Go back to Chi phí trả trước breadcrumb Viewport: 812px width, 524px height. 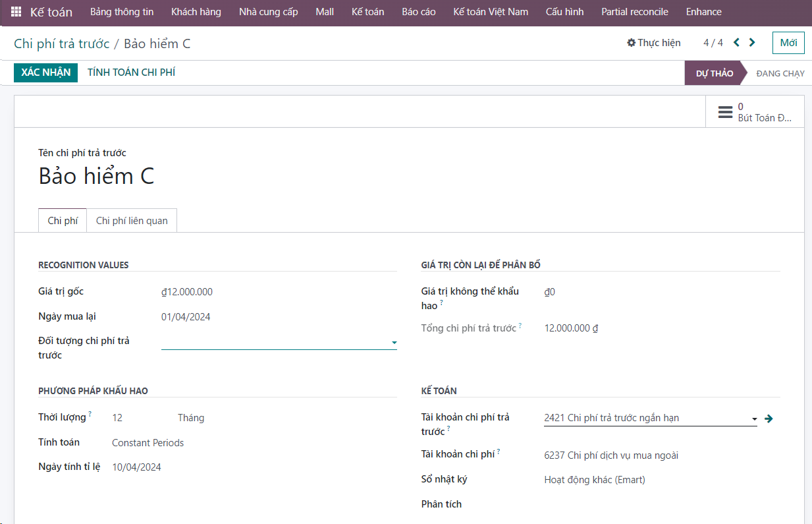62,44
